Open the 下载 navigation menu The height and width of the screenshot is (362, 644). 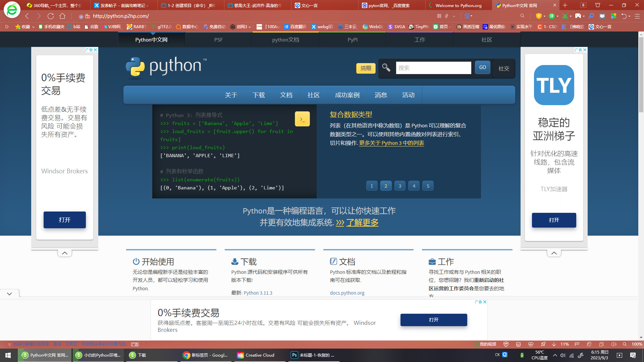point(259,95)
